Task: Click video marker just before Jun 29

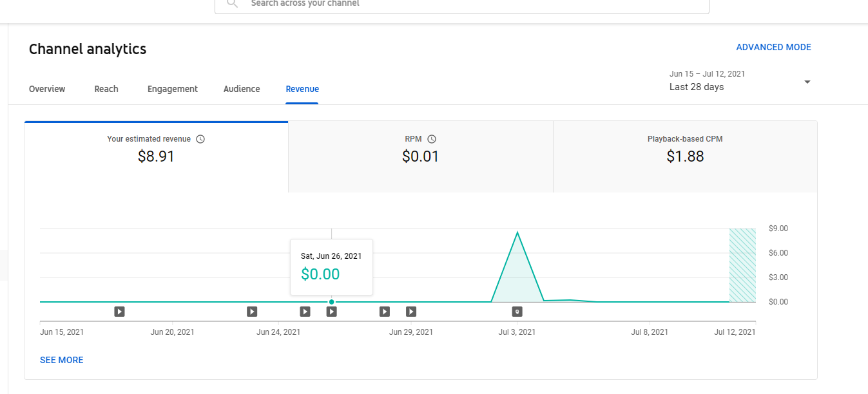Action: tap(384, 312)
